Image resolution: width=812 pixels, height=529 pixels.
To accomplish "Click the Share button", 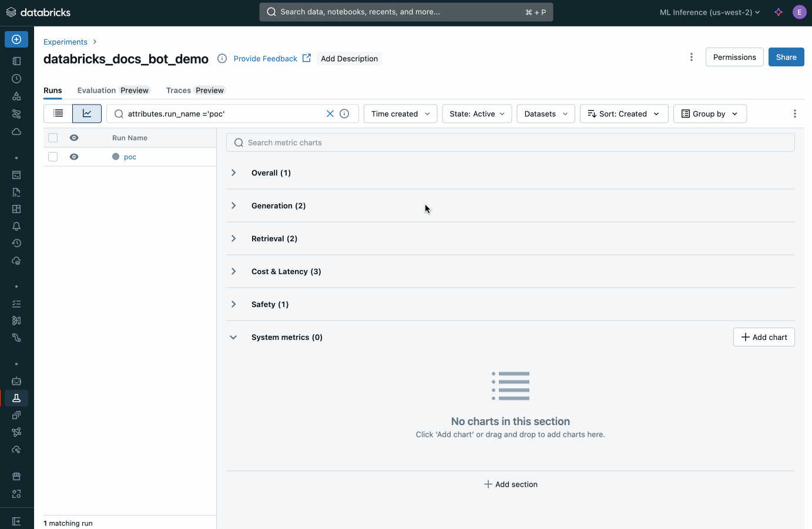I will coord(786,57).
